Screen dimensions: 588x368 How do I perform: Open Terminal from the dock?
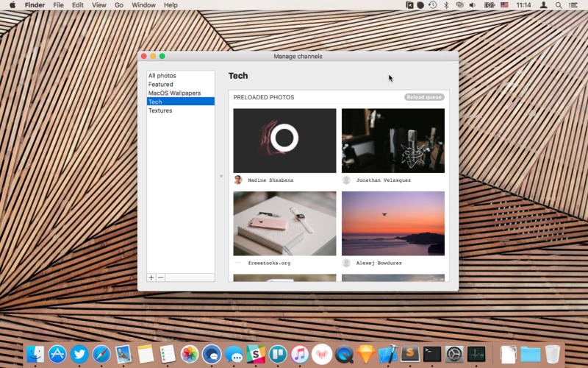[x=432, y=354]
